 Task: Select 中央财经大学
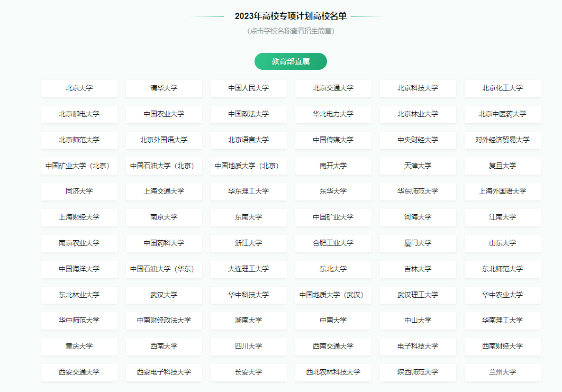pyautogui.click(x=418, y=140)
